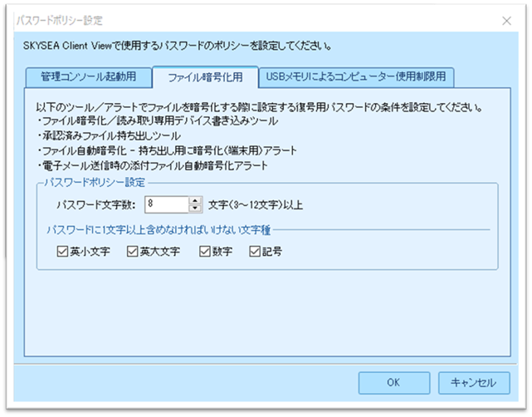The height and width of the screenshot is (417, 532).
Task: Click the パスワード文字数 number input field
Action: click(x=168, y=204)
